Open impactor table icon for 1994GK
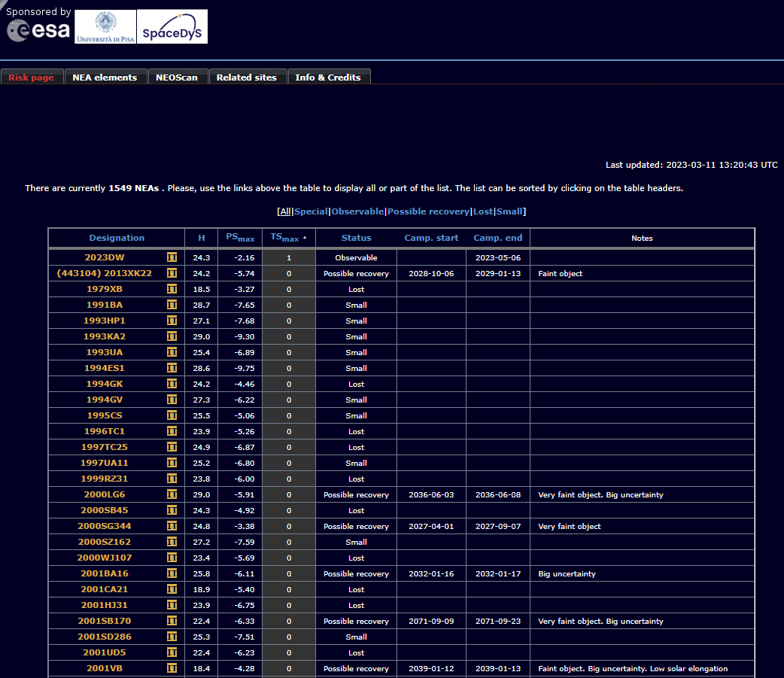This screenshot has width=784, height=678. click(x=172, y=384)
